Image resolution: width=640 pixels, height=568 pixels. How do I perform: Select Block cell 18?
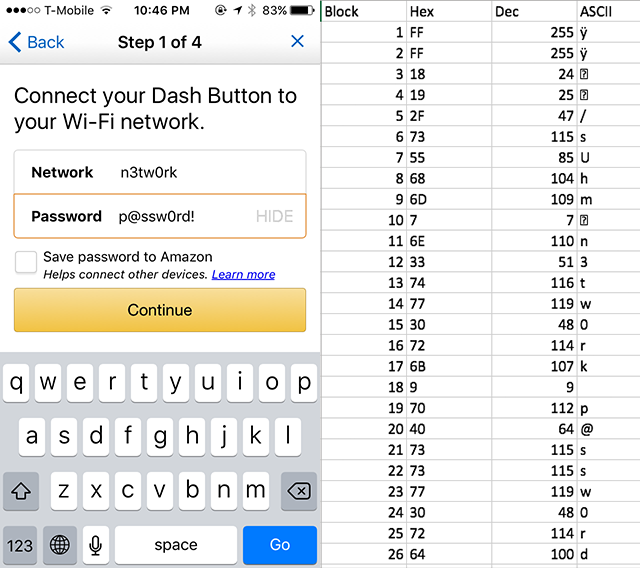pyautogui.click(x=364, y=387)
